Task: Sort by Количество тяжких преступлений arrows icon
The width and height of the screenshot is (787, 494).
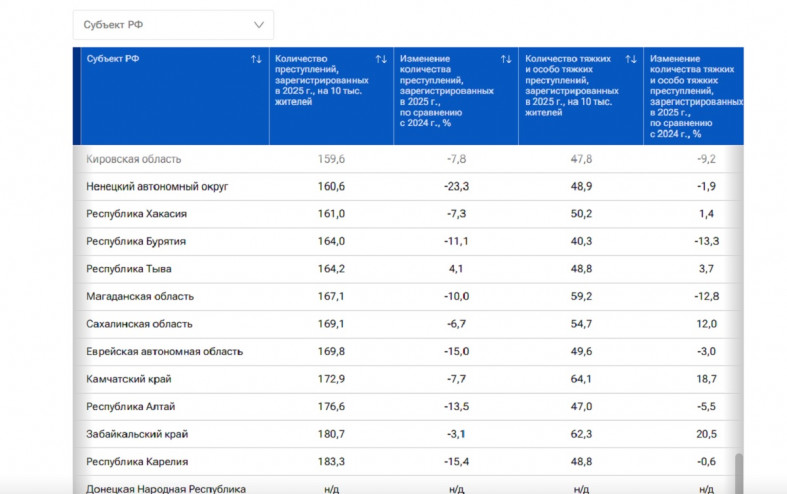Action: (x=631, y=60)
